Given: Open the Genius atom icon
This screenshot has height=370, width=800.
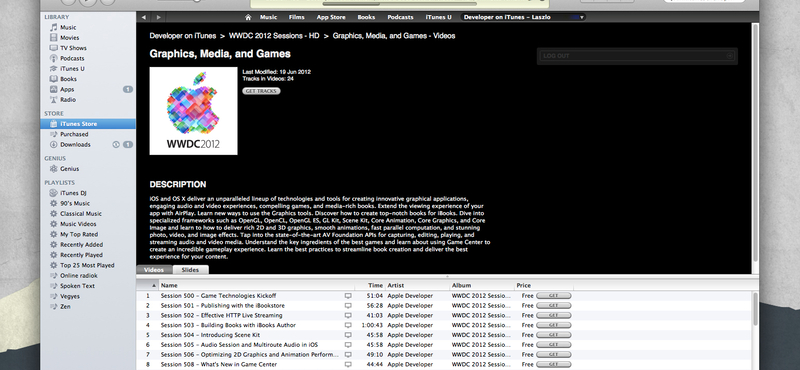Looking at the screenshot, I should tap(54, 169).
